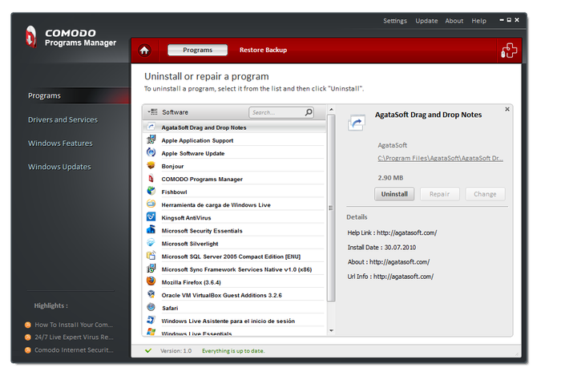Image resolution: width=561 pixels, height=392 pixels.
Task: Click the Fishbowl icon
Action: point(151,191)
